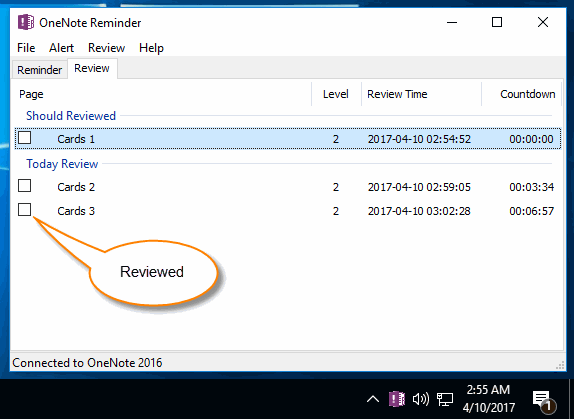
Task: Open the Alert menu
Action: click(62, 48)
